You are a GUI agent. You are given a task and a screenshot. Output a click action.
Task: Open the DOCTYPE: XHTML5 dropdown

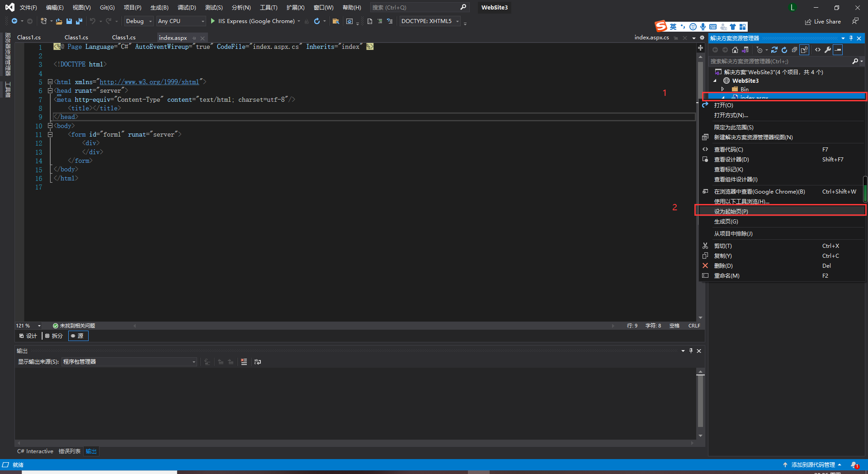(430, 21)
